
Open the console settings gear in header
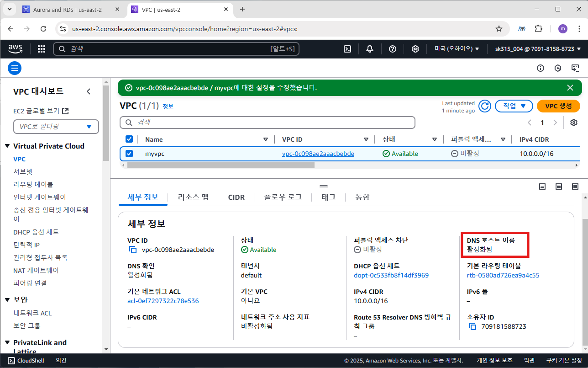pos(415,49)
